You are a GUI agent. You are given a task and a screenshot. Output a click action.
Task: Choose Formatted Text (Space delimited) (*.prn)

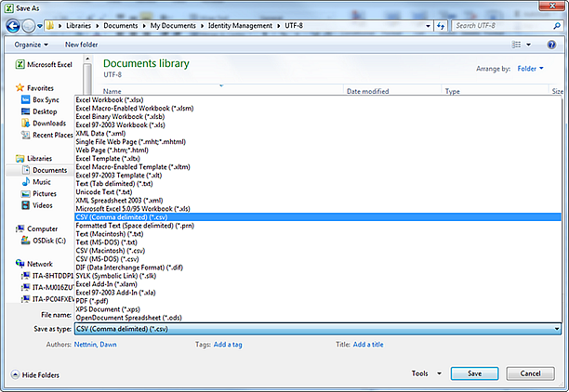click(x=318, y=225)
